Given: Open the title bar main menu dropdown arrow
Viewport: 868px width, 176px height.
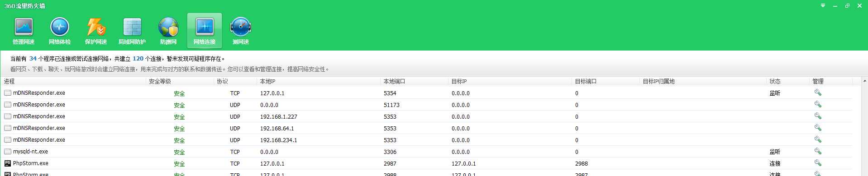Looking at the screenshot, I should [x=823, y=6].
